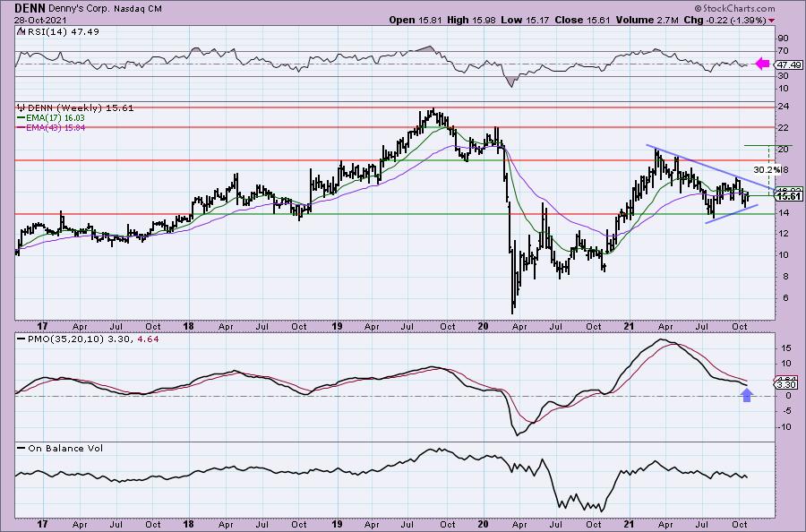Click the Denny's Corp. company name

click(80, 9)
